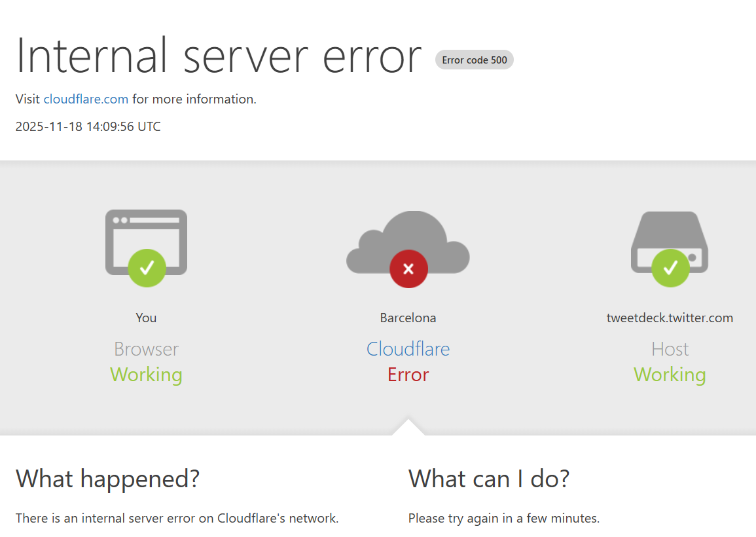
Task: Open the cloudflare.com link
Action: pyautogui.click(x=86, y=100)
